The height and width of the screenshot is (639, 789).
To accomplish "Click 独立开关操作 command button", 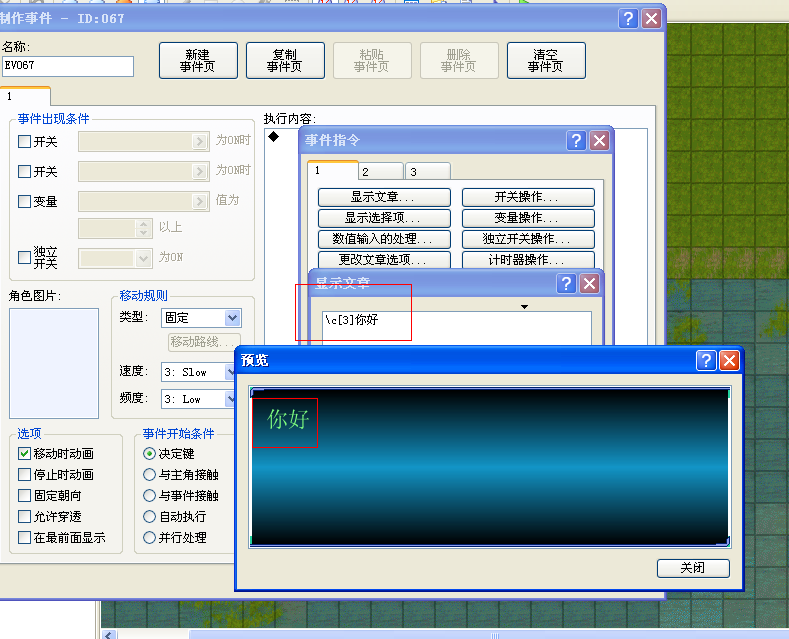I will pos(528,239).
